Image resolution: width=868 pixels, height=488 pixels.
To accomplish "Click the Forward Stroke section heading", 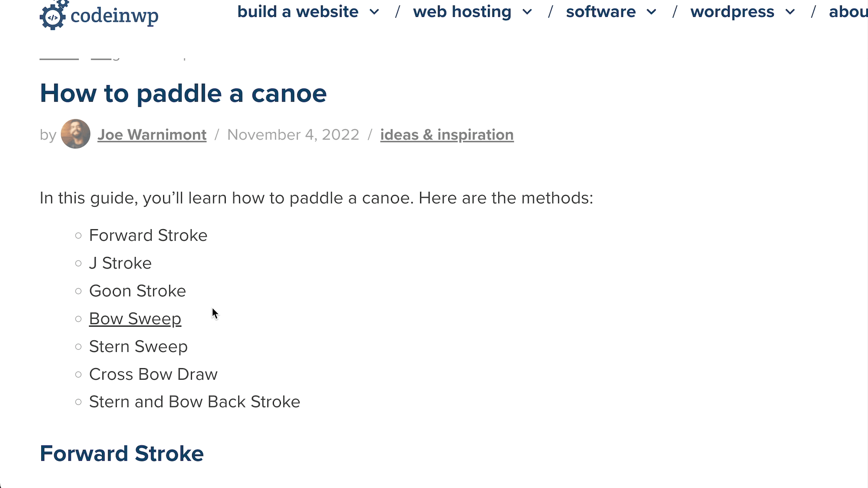I will click(x=122, y=453).
